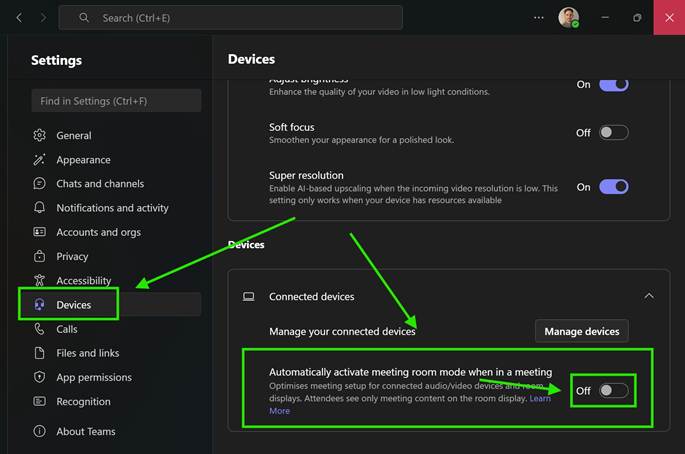
Task: Click the App permissions shield icon
Action: pyautogui.click(x=39, y=377)
